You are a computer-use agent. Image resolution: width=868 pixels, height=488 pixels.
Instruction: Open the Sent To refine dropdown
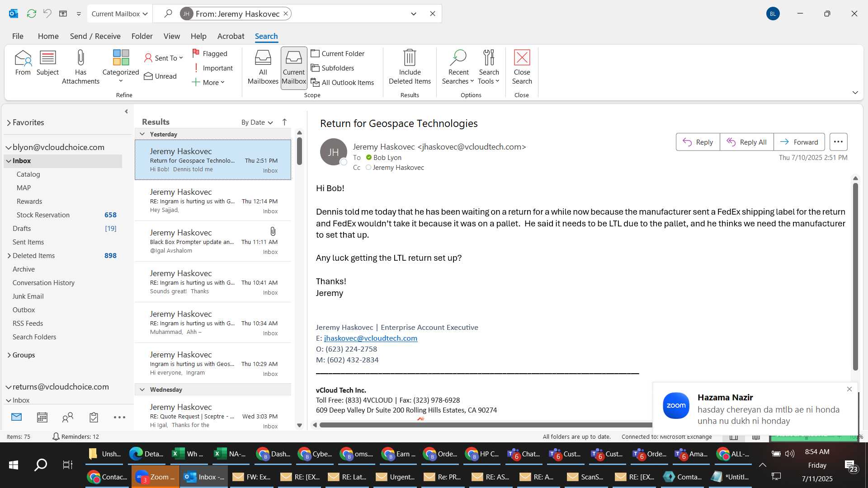point(163,58)
